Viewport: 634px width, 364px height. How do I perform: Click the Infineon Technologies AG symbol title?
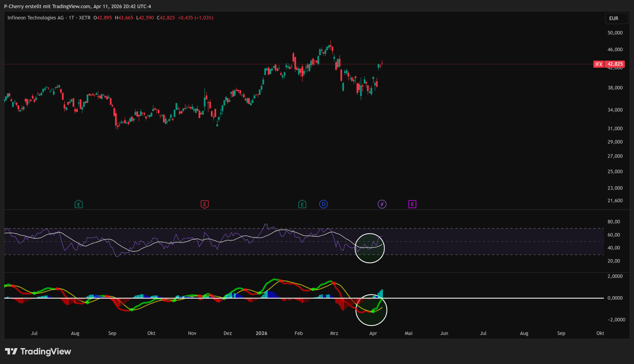tap(36, 18)
